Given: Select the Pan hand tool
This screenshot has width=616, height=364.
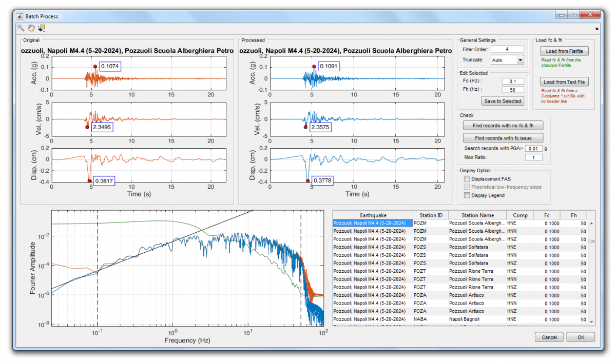Looking at the screenshot, I should click(31, 28).
